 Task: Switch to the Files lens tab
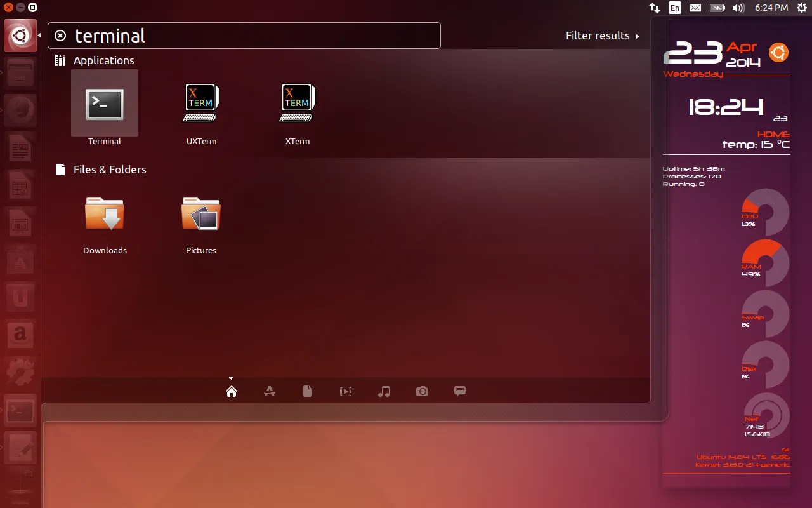308,391
